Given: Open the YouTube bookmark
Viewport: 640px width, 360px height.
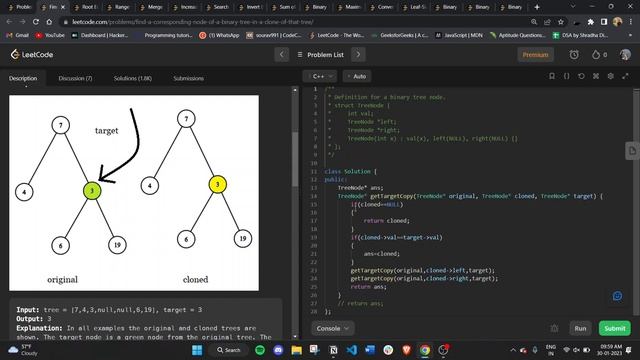Looking at the screenshot, I should coord(50,36).
